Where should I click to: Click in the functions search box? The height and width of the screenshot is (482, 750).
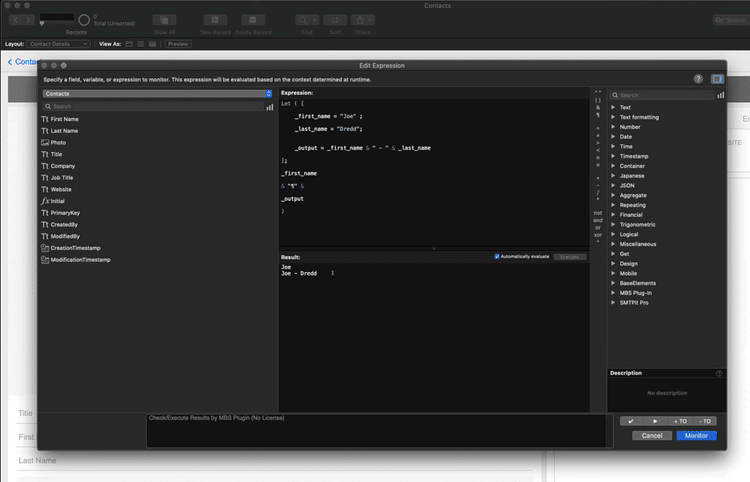coord(662,95)
